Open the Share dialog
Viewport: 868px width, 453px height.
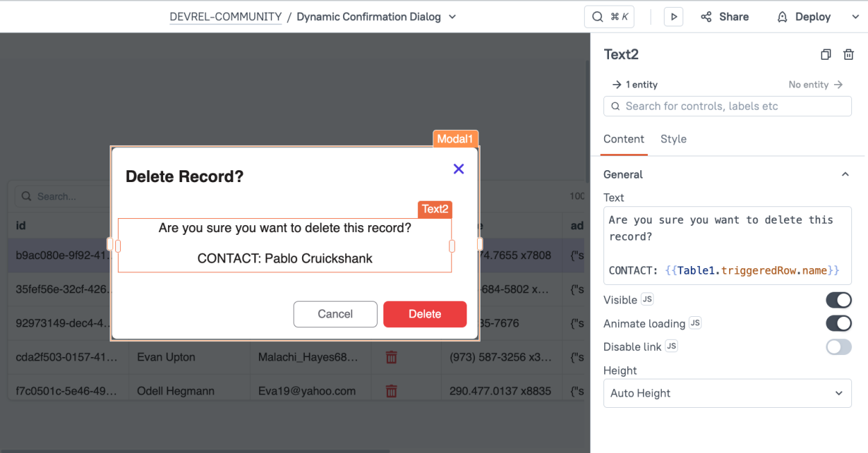(724, 16)
